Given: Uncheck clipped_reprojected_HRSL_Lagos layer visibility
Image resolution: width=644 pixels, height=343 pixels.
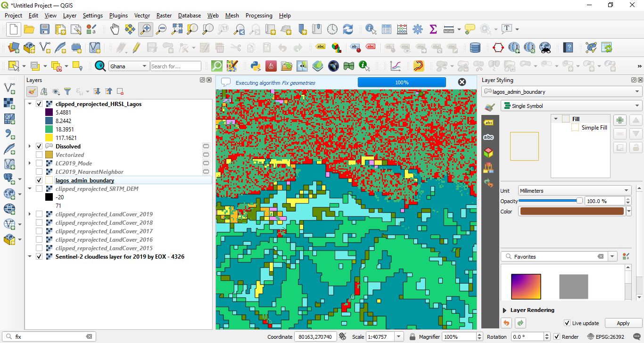Looking at the screenshot, I should [x=39, y=104].
